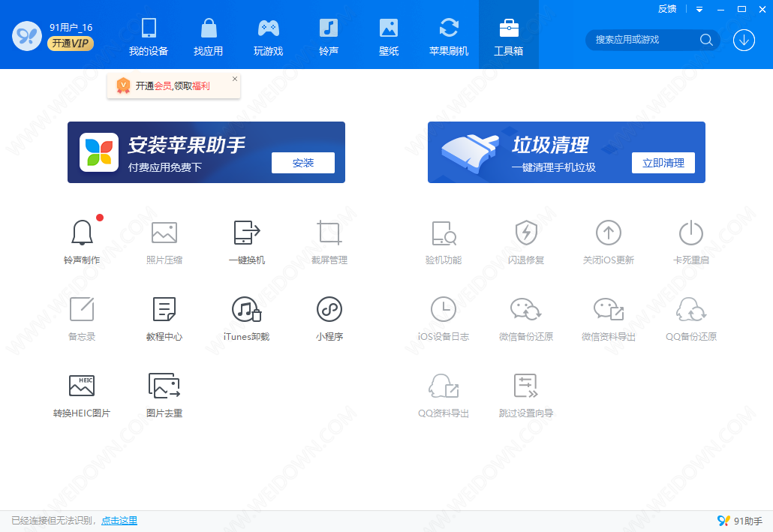Launch the 微信资料导出 export tool

pos(609,318)
